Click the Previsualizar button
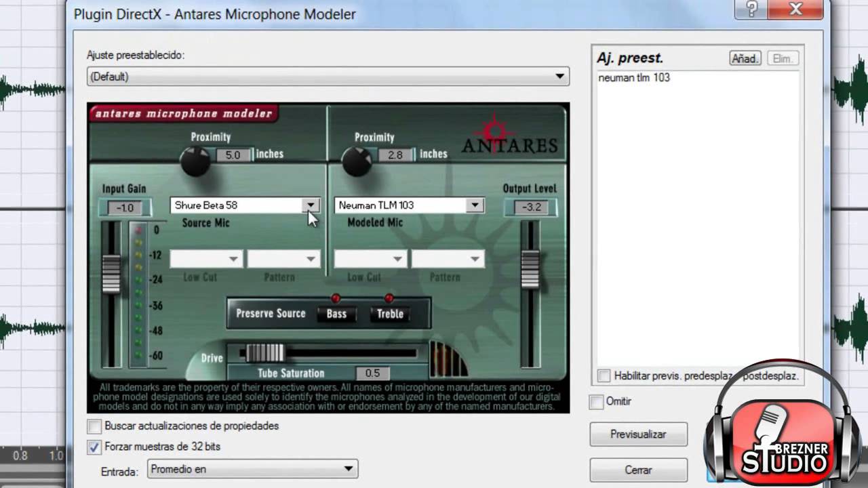The height and width of the screenshot is (488, 868). point(638,434)
